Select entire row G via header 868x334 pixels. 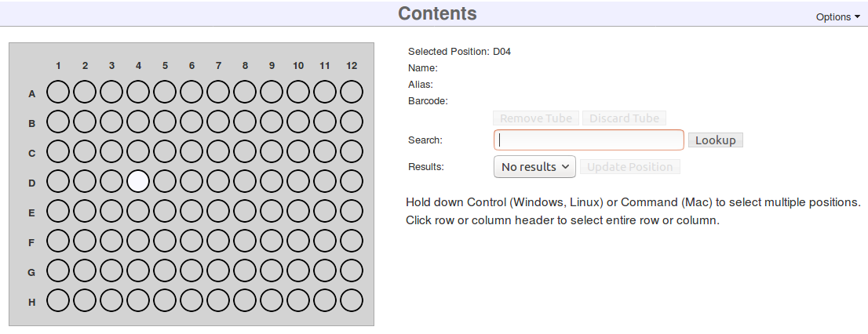(32, 272)
